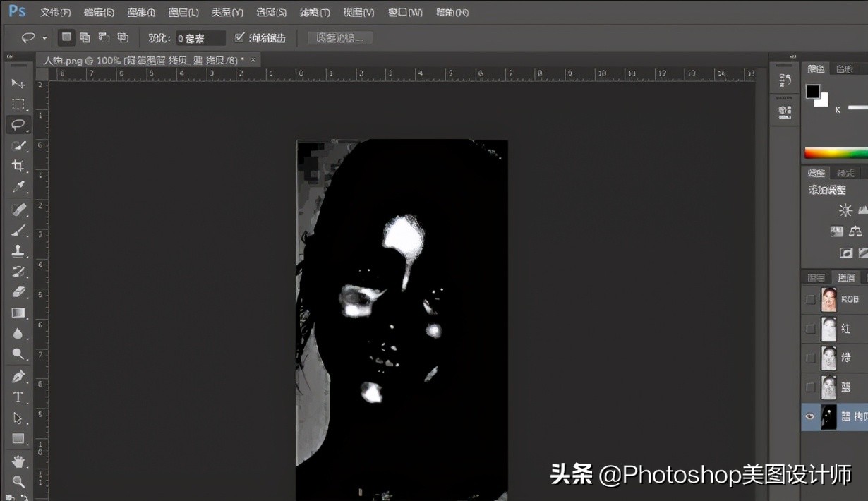Switch to the 图层 (Layers) tab

(x=816, y=277)
